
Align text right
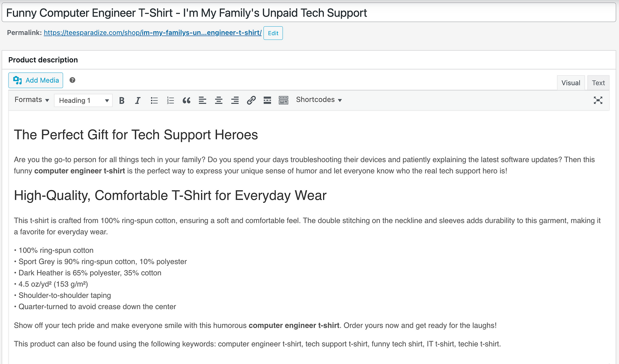click(235, 100)
